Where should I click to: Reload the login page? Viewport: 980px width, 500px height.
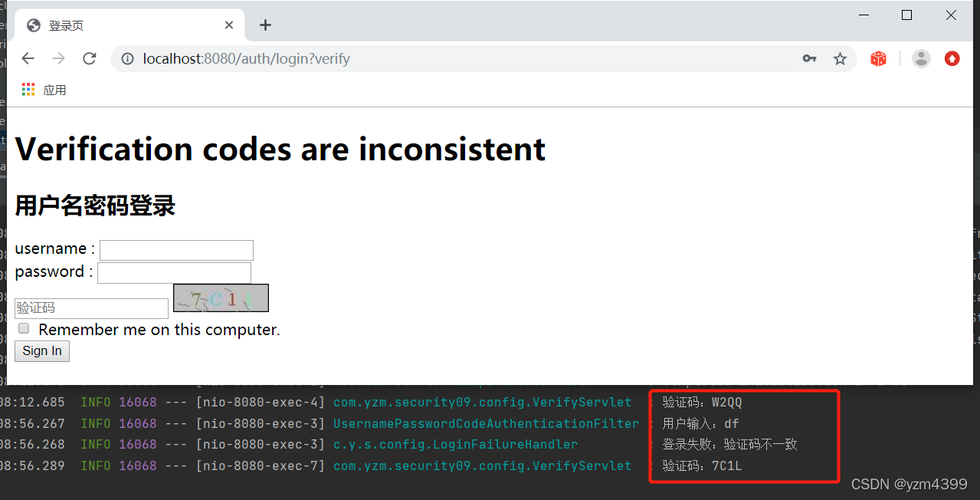[90, 59]
